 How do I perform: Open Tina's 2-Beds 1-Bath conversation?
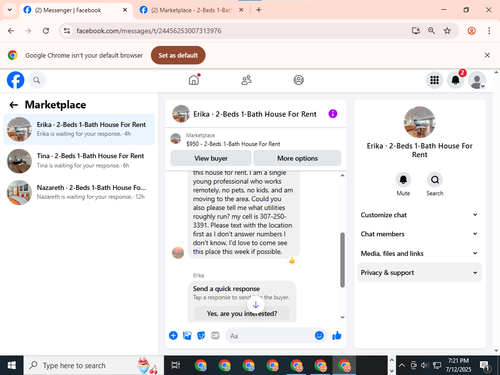[79, 161]
